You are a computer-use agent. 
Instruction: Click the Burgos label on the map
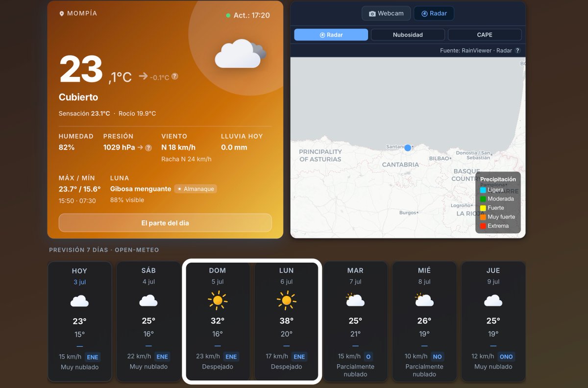pyautogui.click(x=408, y=213)
